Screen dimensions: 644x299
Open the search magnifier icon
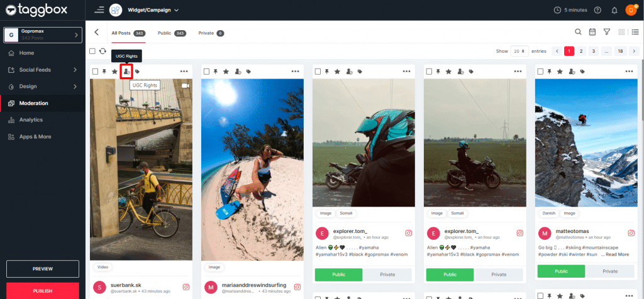coord(578,32)
